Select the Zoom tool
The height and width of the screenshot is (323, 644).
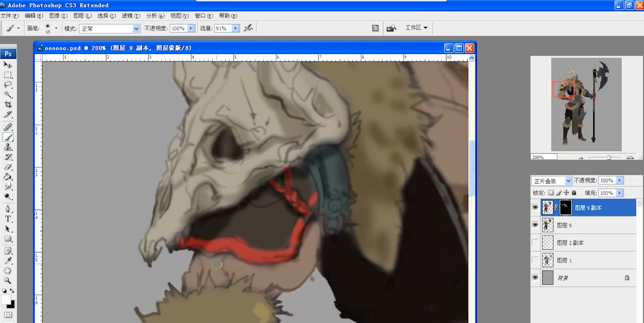pos(8,281)
